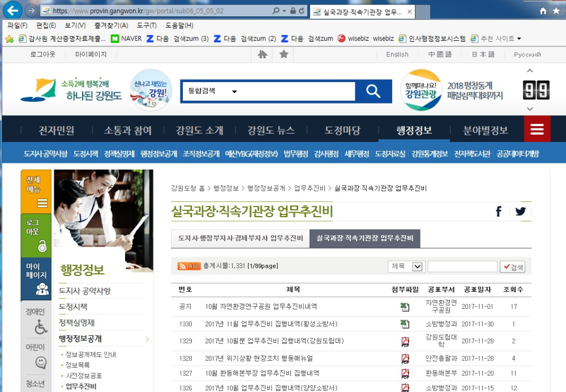The height and width of the screenshot is (392, 566).
Task: Launch NAVER from the browser favorites bar
Action: click(x=121, y=38)
